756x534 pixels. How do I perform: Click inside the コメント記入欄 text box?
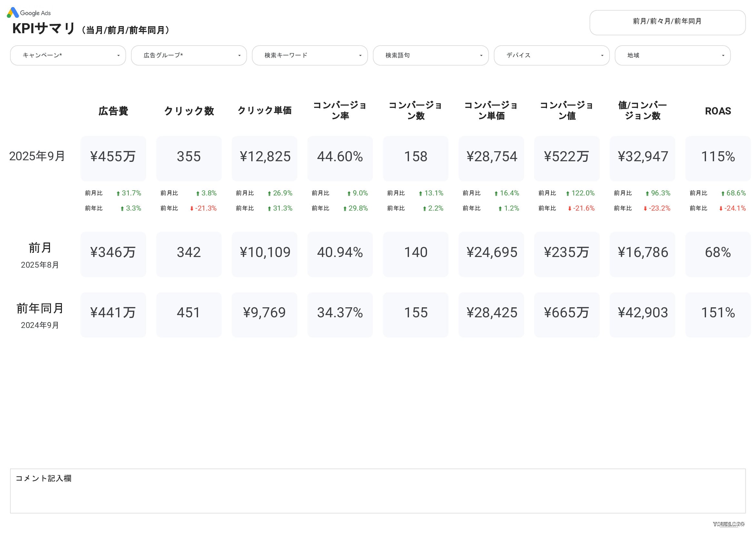pyautogui.click(x=377, y=494)
